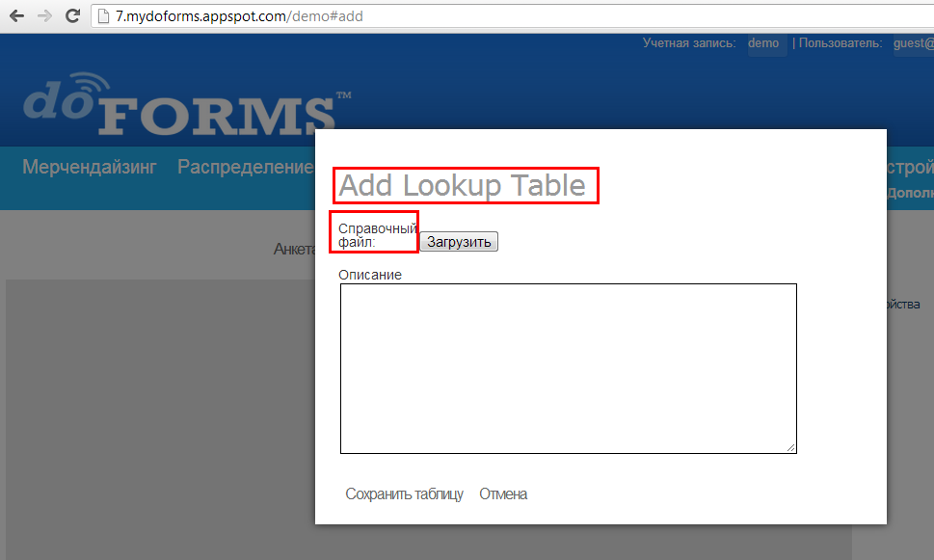Viewport: 934px width, 560px height.
Task: Click the Справочный файл label
Action: tap(377, 235)
